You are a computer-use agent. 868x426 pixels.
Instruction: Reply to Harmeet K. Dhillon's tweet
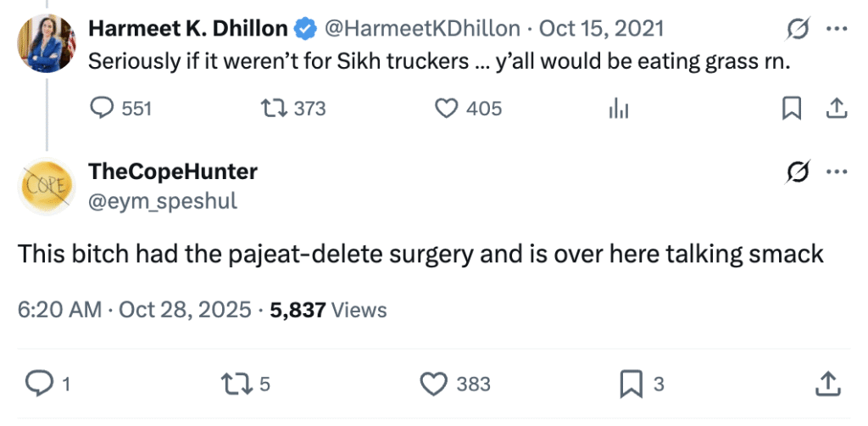coord(101,109)
